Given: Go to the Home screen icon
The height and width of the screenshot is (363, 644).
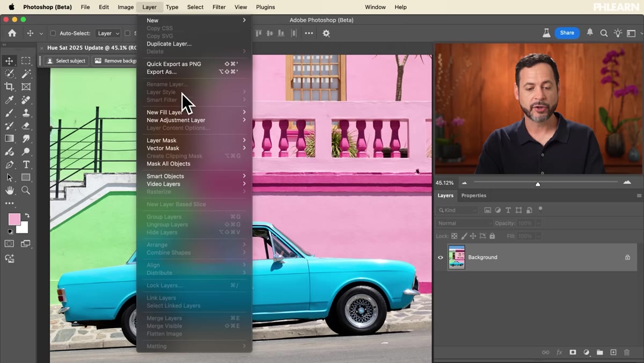Looking at the screenshot, I should click(12, 33).
